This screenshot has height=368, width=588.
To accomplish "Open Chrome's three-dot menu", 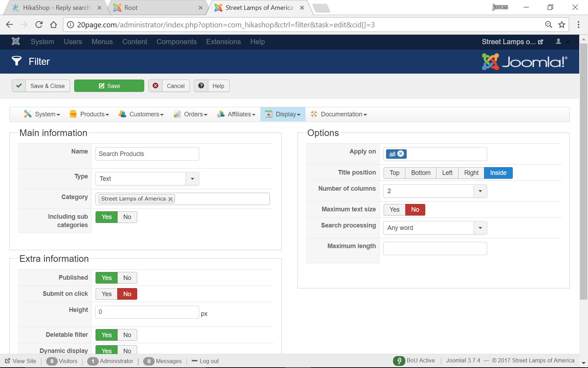I will [x=578, y=25].
